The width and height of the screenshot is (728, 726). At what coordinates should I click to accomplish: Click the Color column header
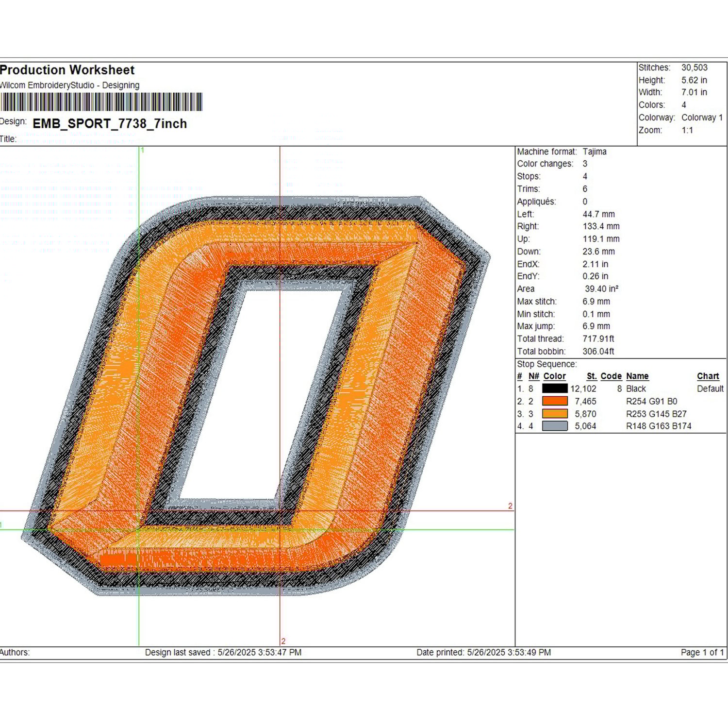coord(554,376)
